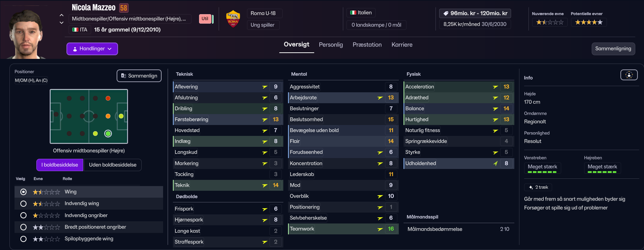Switch to the Personlig tab

click(x=331, y=45)
